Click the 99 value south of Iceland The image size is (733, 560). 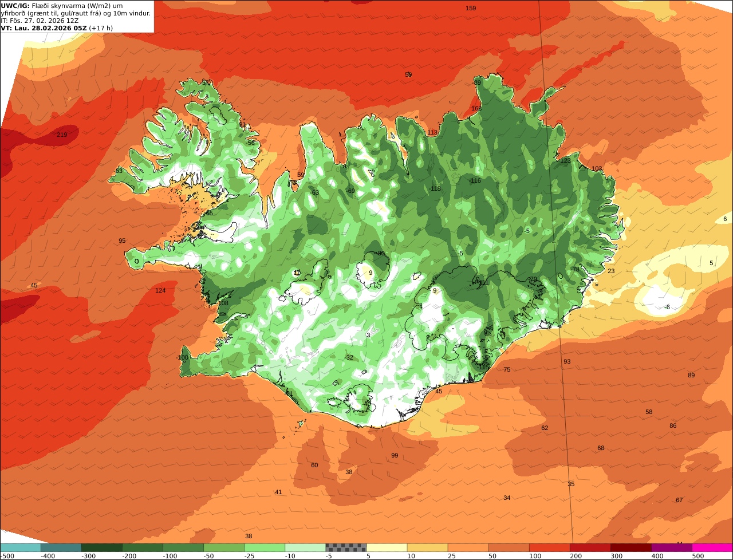pyautogui.click(x=395, y=455)
